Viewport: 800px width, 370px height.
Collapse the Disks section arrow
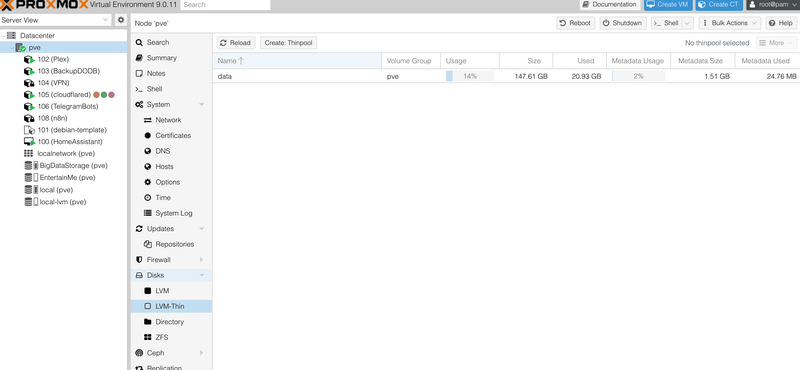coord(202,276)
